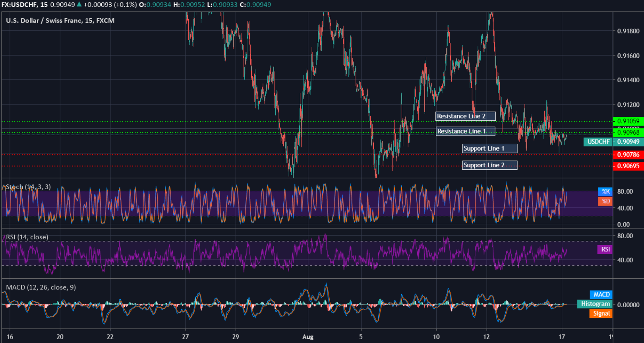Click the 0.90949 last price tag
This screenshot has height=343, width=644.
pyautogui.click(x=628, y=142)
